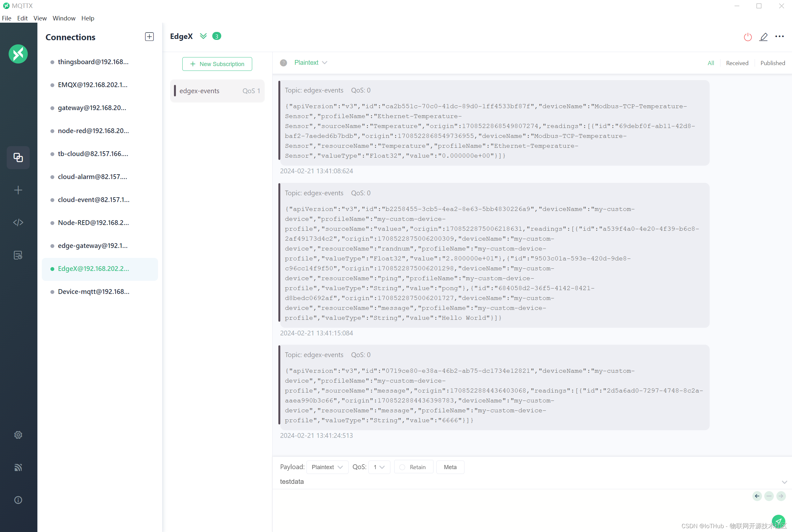Click the Modbus-TCP-Temperature-Sensor message body
Screen dimensions: 792x532
click(x=494, y=123)
